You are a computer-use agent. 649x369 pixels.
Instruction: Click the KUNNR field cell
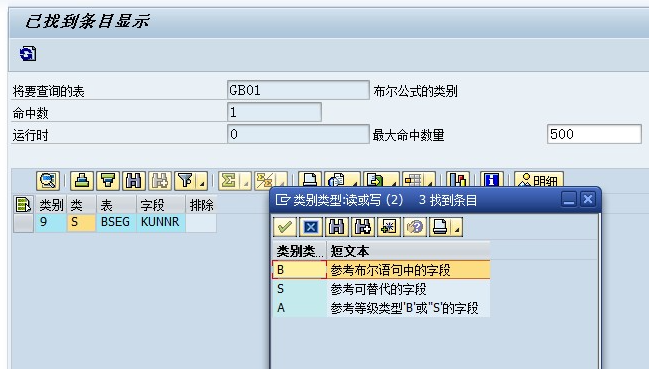pos(161,223)
